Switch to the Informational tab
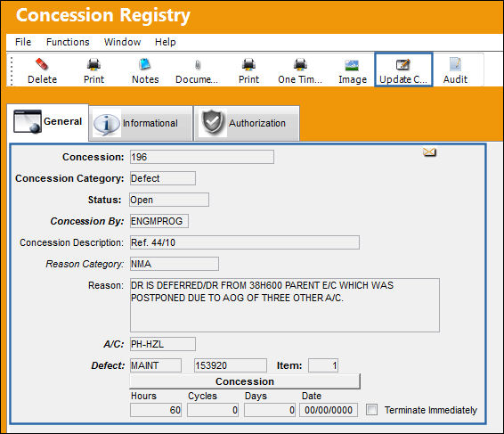 141,123
